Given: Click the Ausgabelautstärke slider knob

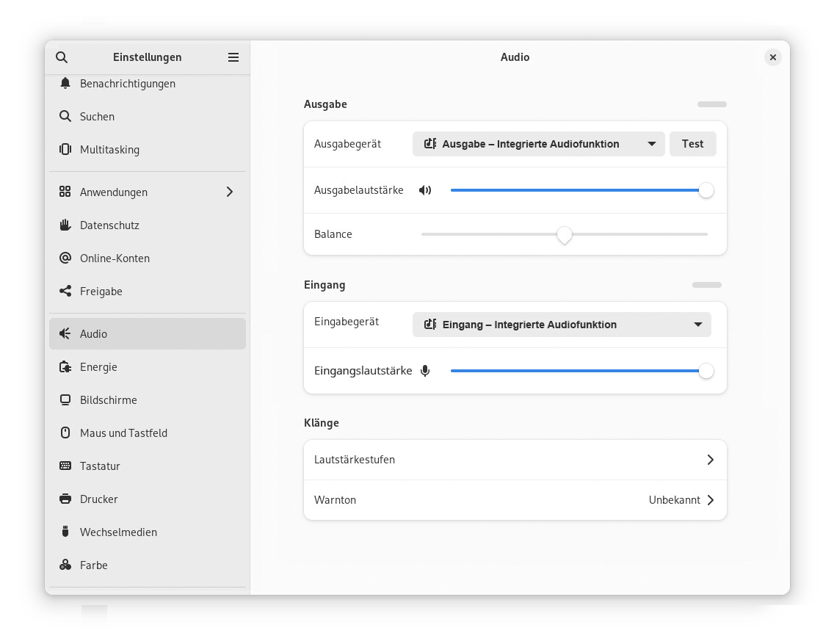Looking at the screenshot, I should 706,190.
